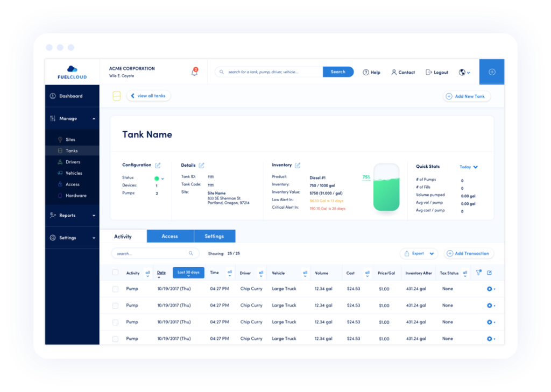Click the edit icon next to Details
The width and height of the screenshot is (551, 392).
coord(202,166)
